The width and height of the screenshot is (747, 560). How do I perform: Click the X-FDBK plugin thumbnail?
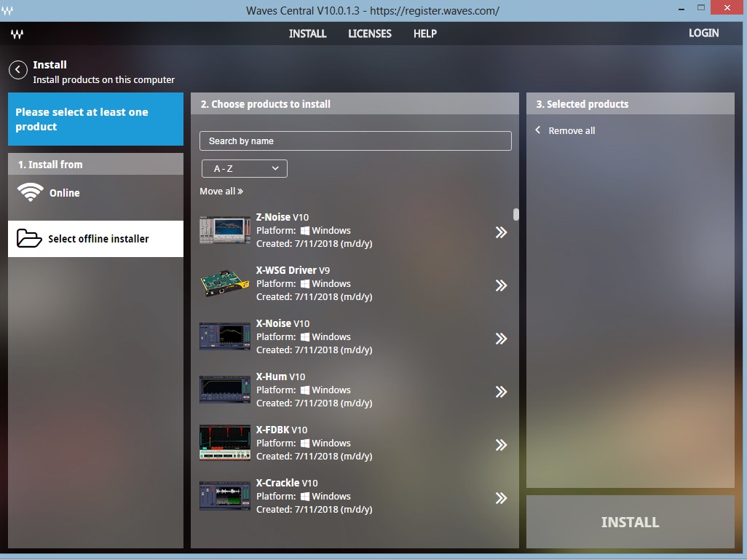225,443
